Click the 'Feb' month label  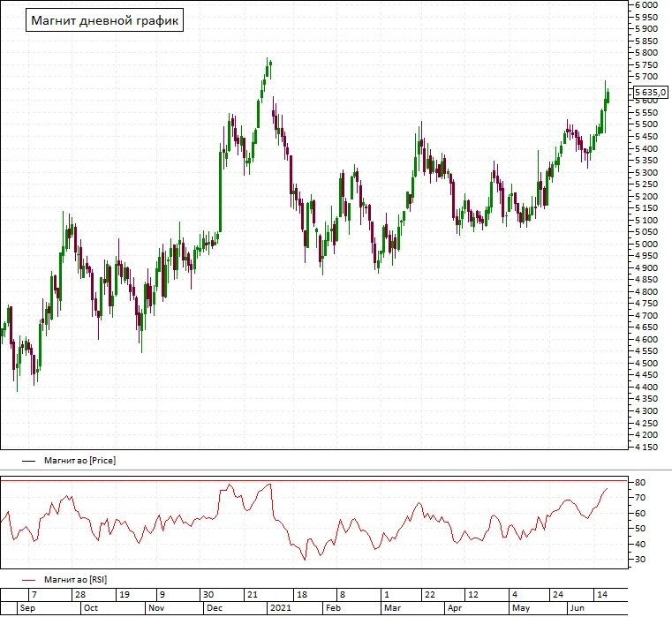pyautogui.click(x=333, y=608)
